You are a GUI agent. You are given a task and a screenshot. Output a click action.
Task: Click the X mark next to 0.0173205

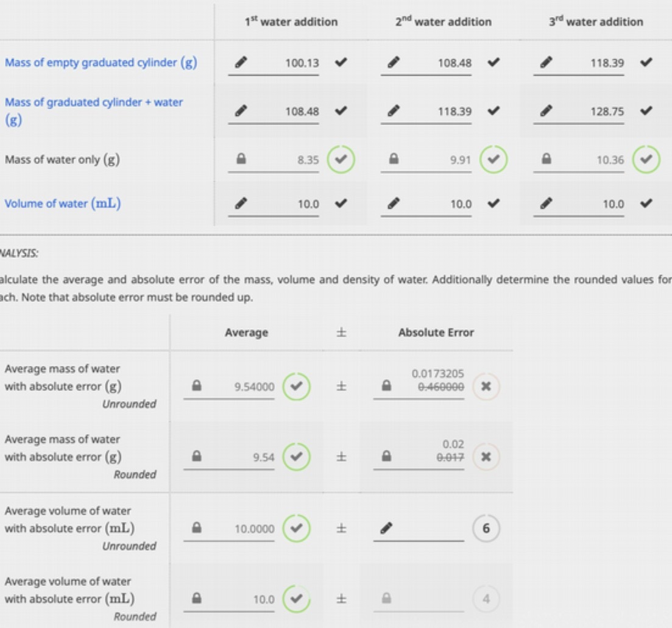click(486, 387)
